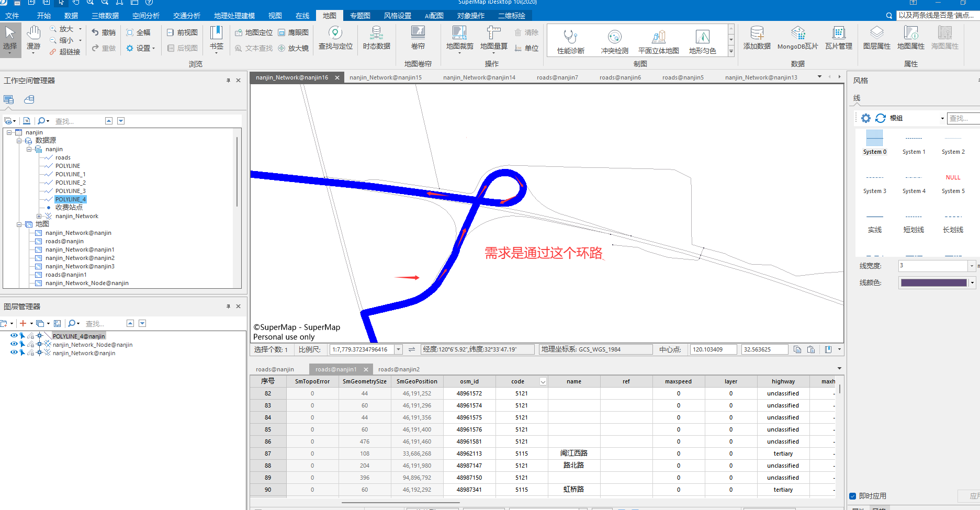Uncheck the 即时应用 checkbox

(853, 496)
